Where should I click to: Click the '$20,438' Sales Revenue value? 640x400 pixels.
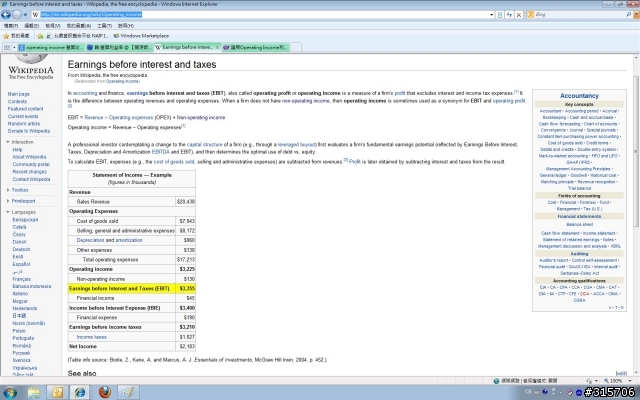click(186, 202)
